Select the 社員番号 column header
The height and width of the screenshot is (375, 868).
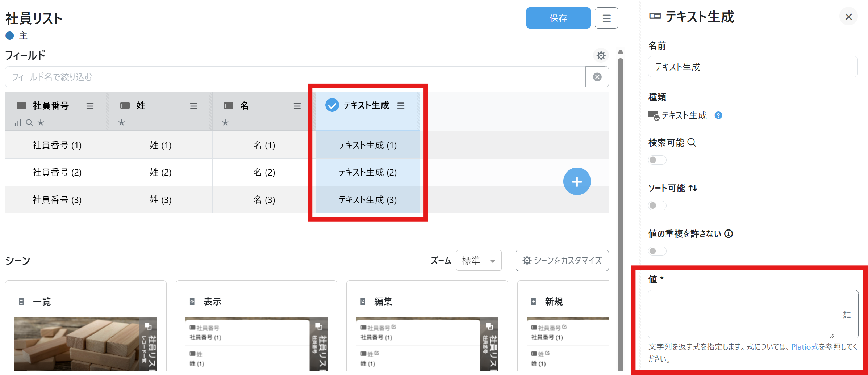tap(51, 106)
